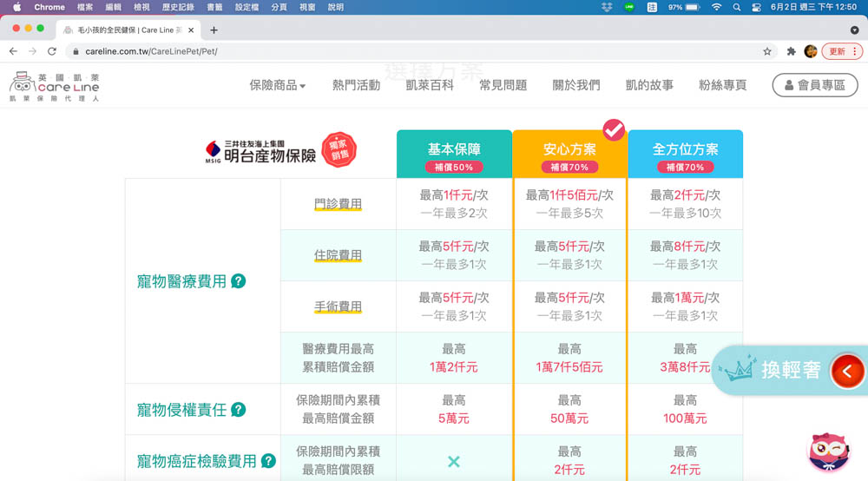The height and width of the screenshot is (481, 868).
Task: Open 書籤 menu in menu bar
Action: 214,7
